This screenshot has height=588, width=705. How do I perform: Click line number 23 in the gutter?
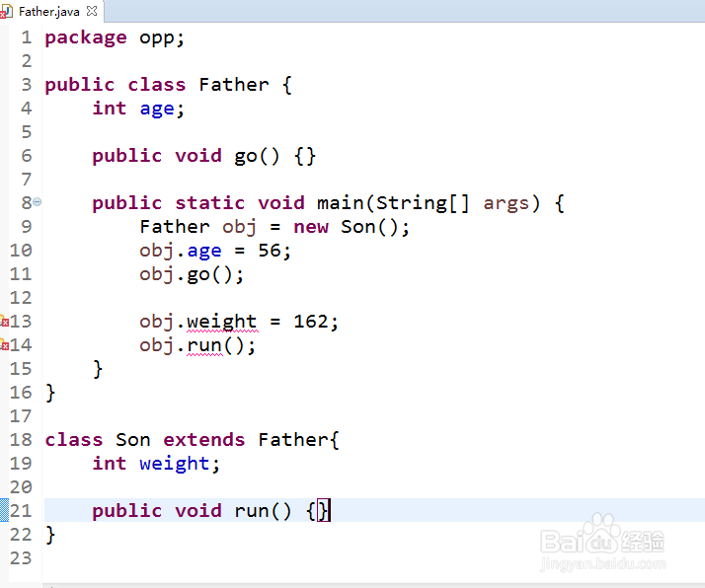click(21, 558)
